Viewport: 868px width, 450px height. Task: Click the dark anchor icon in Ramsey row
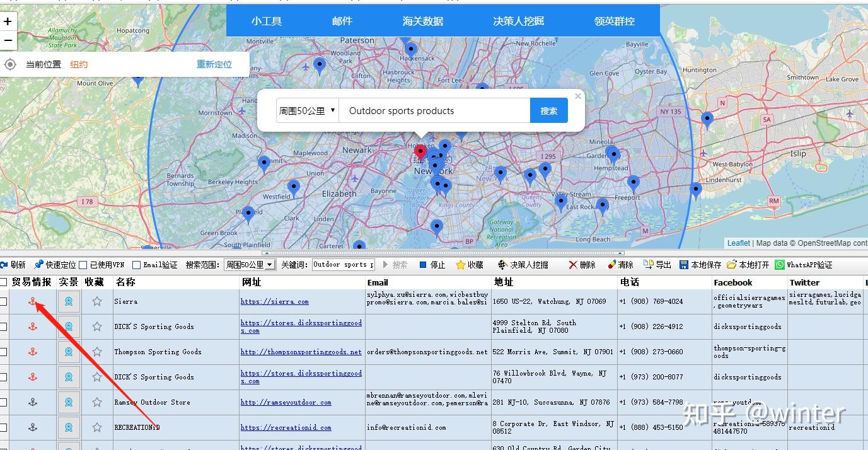[33, 402]
